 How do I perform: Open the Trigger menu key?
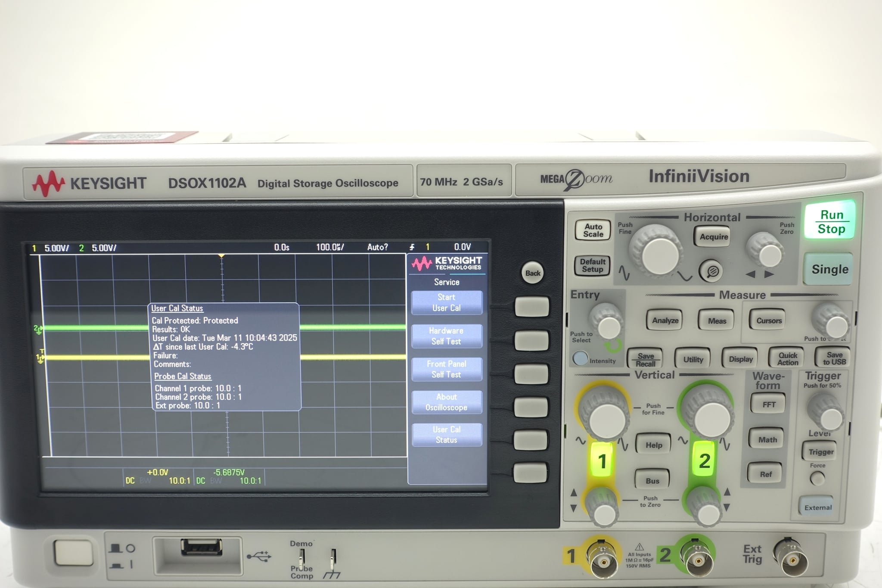820,451
